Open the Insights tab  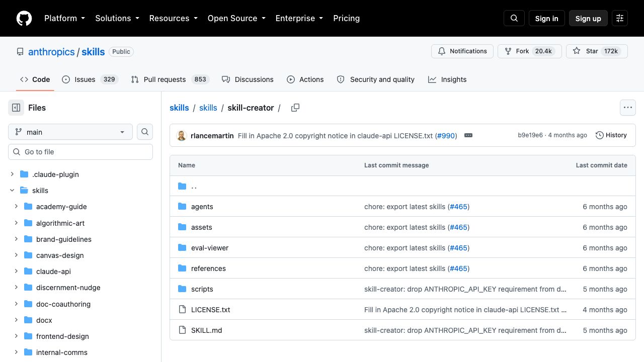click(447, 79)
